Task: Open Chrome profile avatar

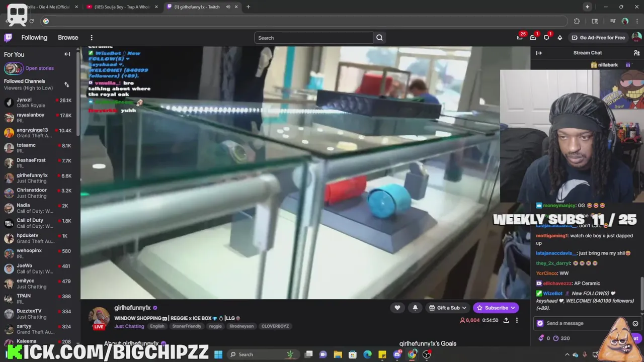Action: (x=625, y=21)
